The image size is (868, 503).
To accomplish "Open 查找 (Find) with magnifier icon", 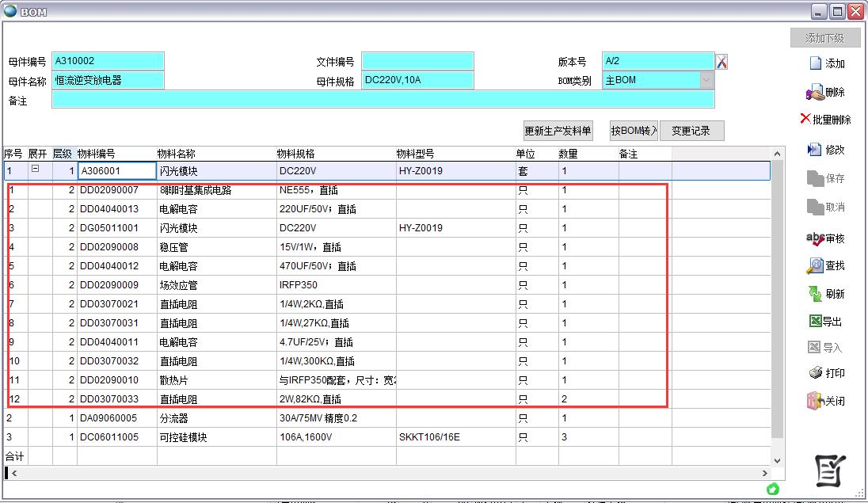I will point(826,266).
